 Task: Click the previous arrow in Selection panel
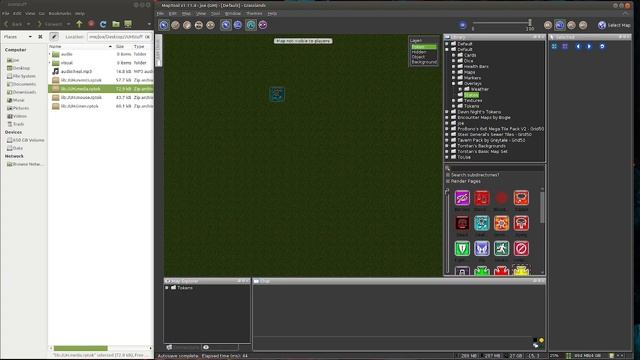[578, 47]
